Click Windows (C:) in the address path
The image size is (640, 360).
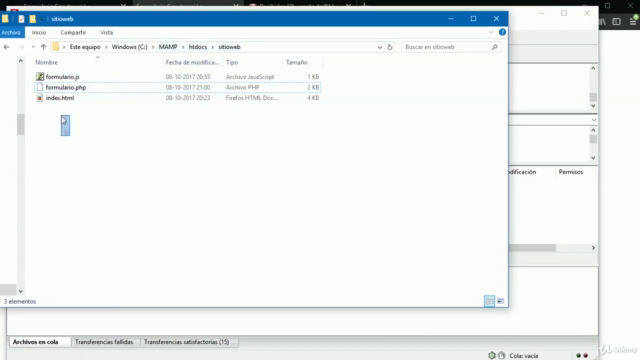[x=129, y=47]
